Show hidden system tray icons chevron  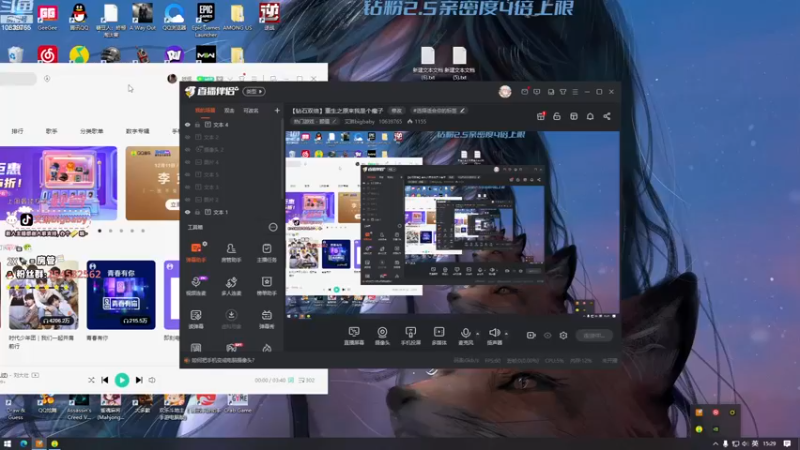tap(715, 444)
